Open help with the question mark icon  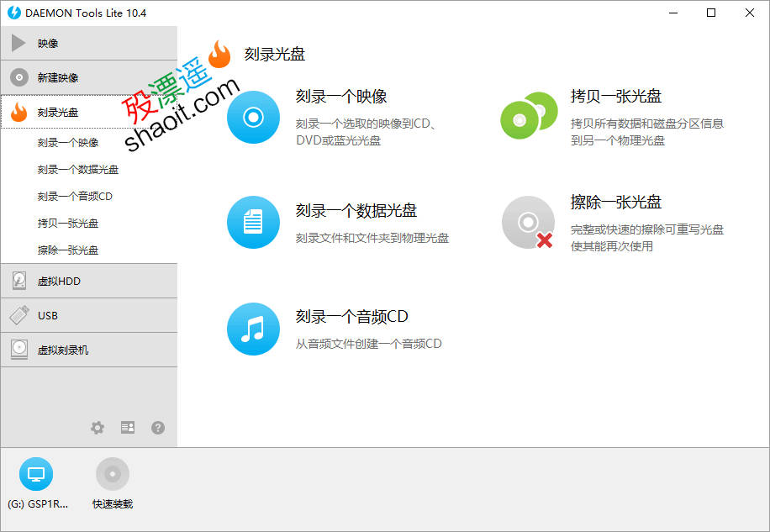pyautogui.click(x=158, y=428)
